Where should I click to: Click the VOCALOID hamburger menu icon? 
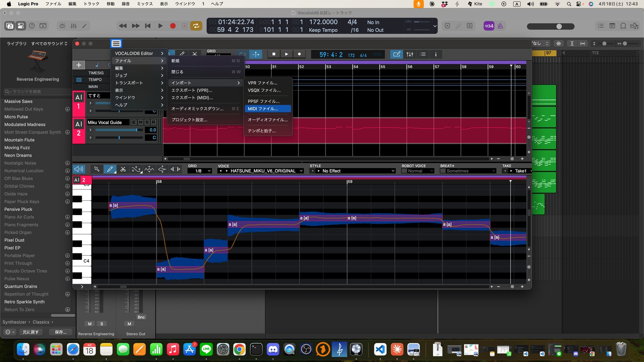point(116,43)
